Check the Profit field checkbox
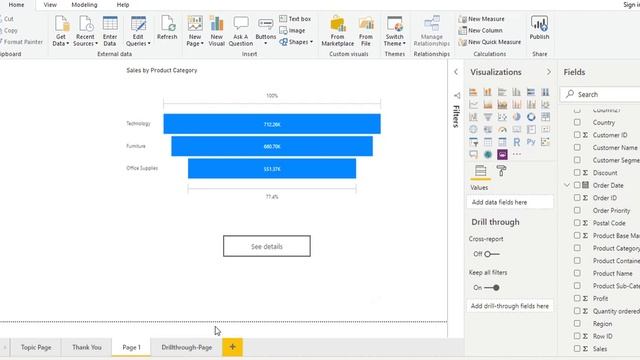The height and width of the screenshot is (360, 640). coord(577,298)
